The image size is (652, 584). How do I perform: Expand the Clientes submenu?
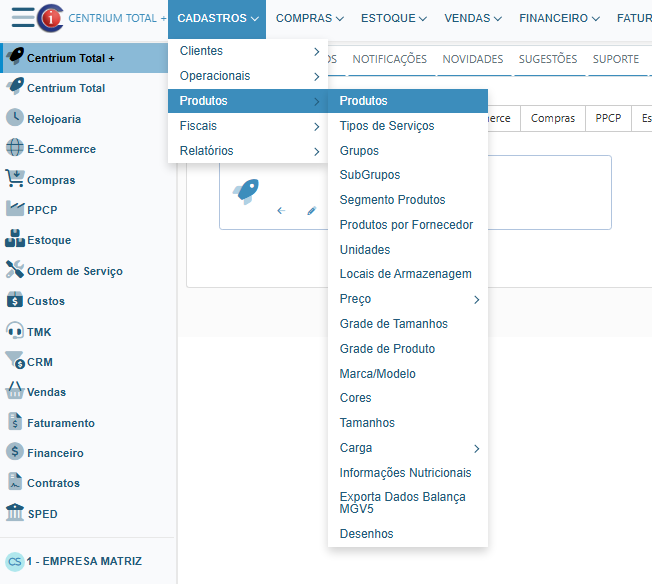point(248,51)
